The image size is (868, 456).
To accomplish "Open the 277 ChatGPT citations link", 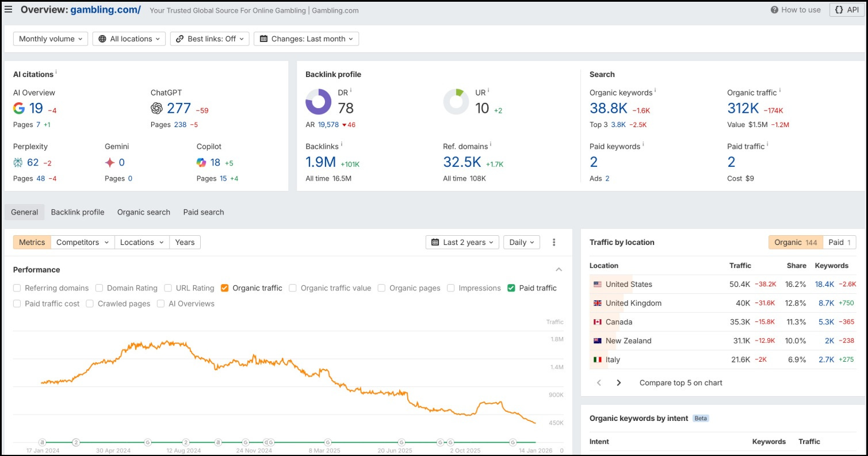I will (x=179, y=108).
